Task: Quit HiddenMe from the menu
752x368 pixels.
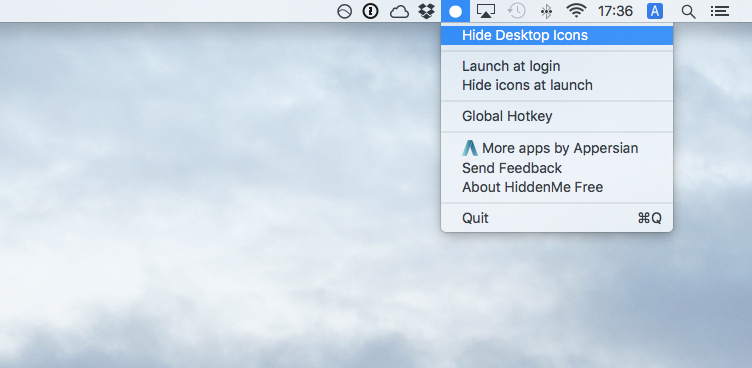Action: [x=557, y=218]
